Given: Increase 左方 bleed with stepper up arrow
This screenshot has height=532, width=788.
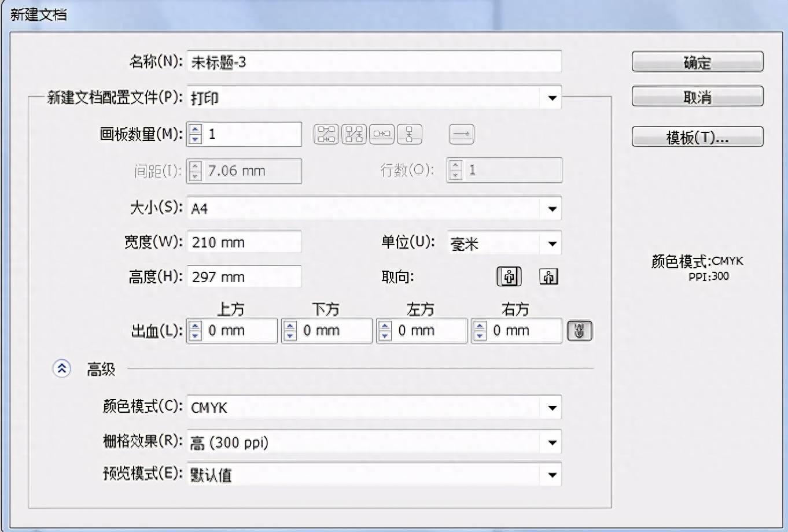Looking at the screenshot, I should (x=385, y=326).
